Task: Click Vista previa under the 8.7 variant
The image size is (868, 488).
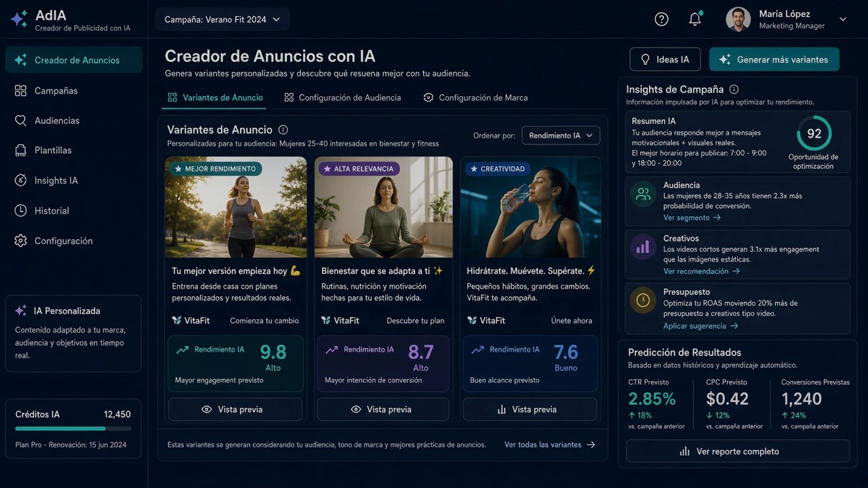Action: [383, 409]
